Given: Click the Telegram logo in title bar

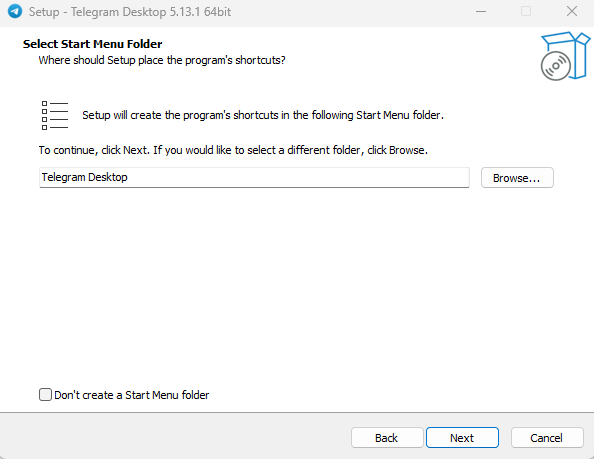Looking at the screenshot, I should [15, 11].
